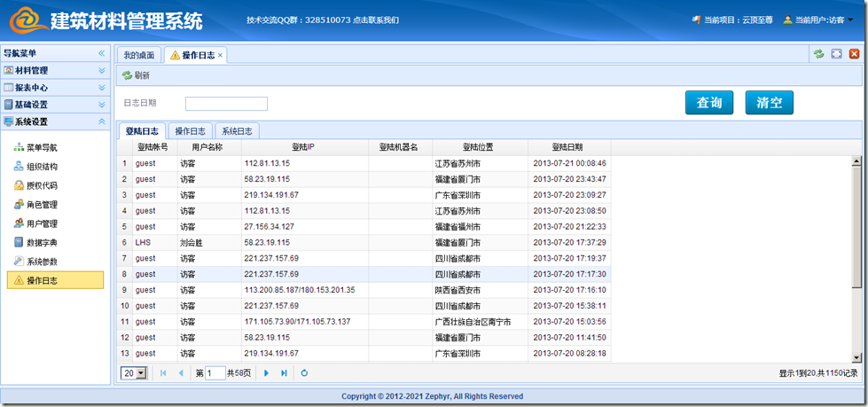Click the 清空 button
The height and width of the screenshot is (407, 868).
pos(769,103)
